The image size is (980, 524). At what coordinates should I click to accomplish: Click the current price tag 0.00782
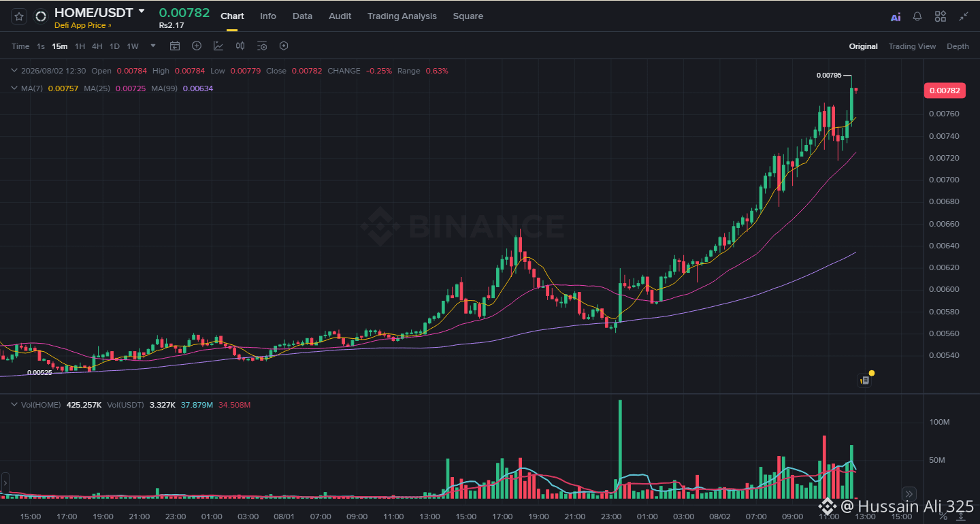point(945,91)
